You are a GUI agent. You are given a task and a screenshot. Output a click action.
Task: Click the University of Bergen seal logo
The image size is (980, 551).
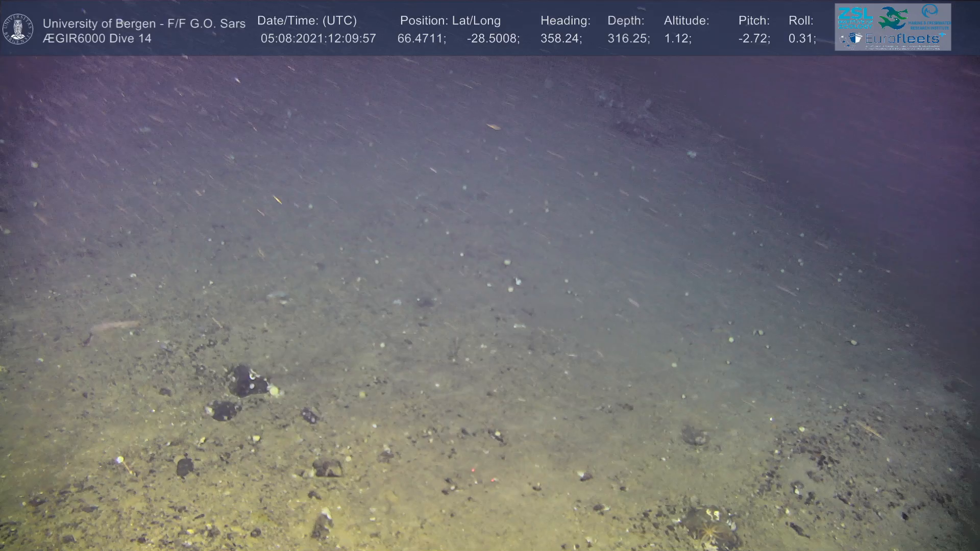coord(18,29)
